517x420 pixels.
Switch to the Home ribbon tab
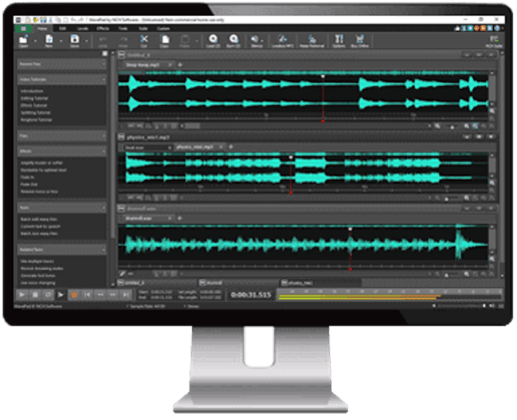click(42, 28)
